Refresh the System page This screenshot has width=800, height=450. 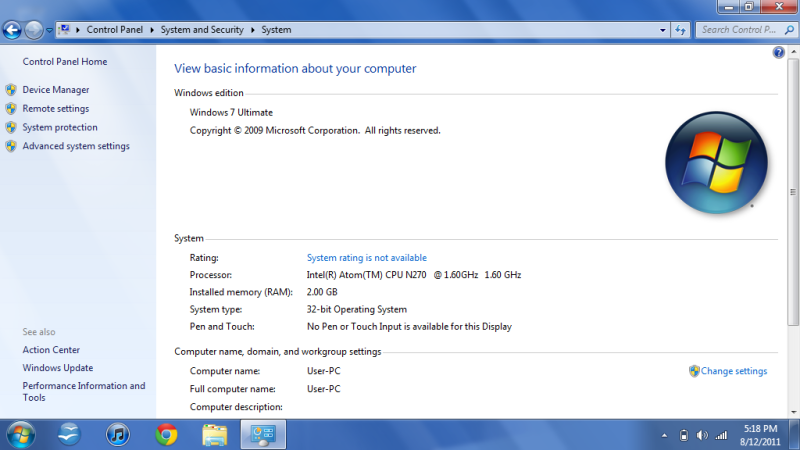[680, 30]
